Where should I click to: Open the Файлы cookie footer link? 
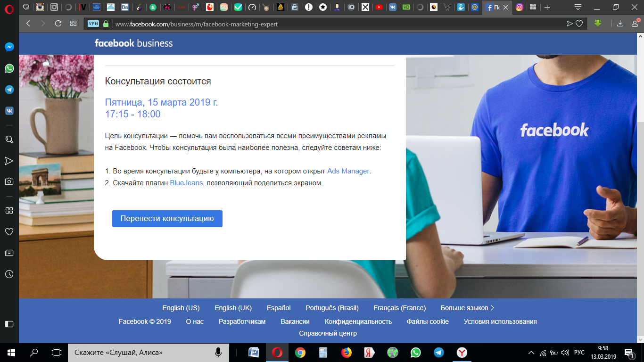(428, 321)
